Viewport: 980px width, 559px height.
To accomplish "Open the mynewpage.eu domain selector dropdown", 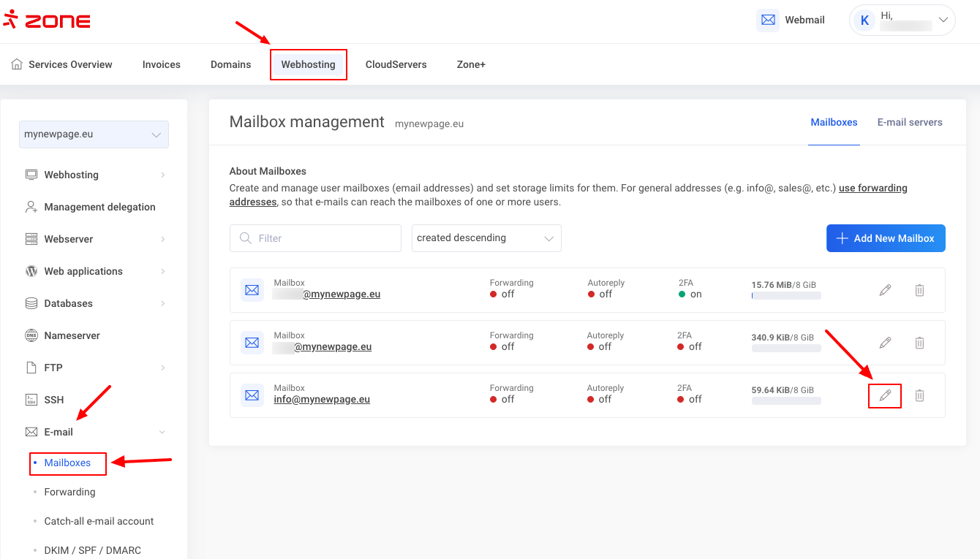I will [x=94, y=134].
